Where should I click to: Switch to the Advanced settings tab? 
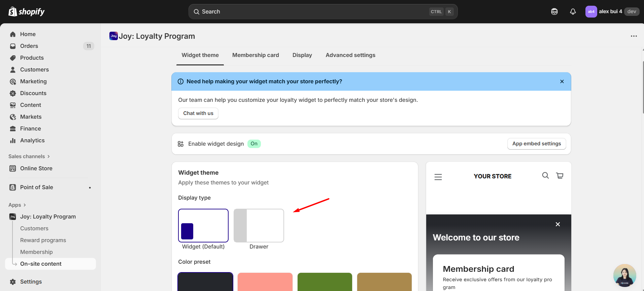[350, 55]
